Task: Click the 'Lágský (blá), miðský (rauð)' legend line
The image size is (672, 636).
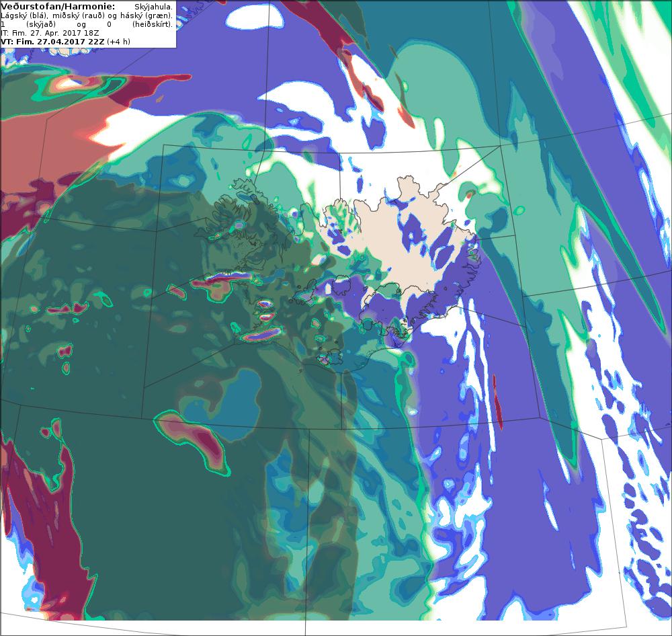Action: pyautogui.click(x=87, y=15)
